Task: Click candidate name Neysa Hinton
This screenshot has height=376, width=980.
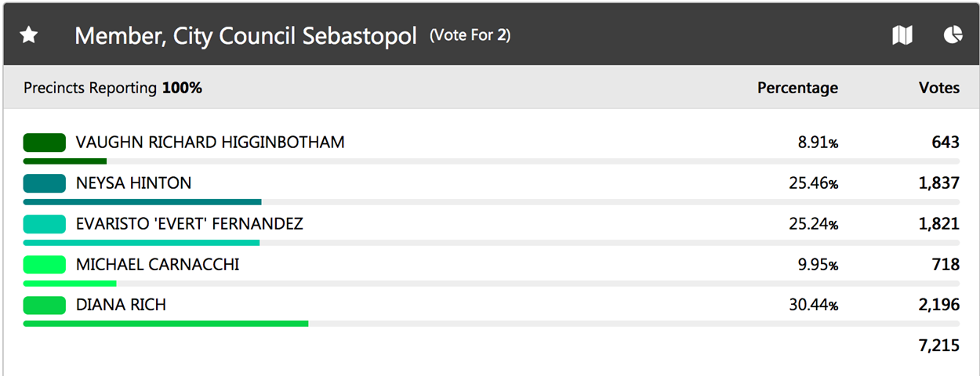Action: [x=133, y=183]
